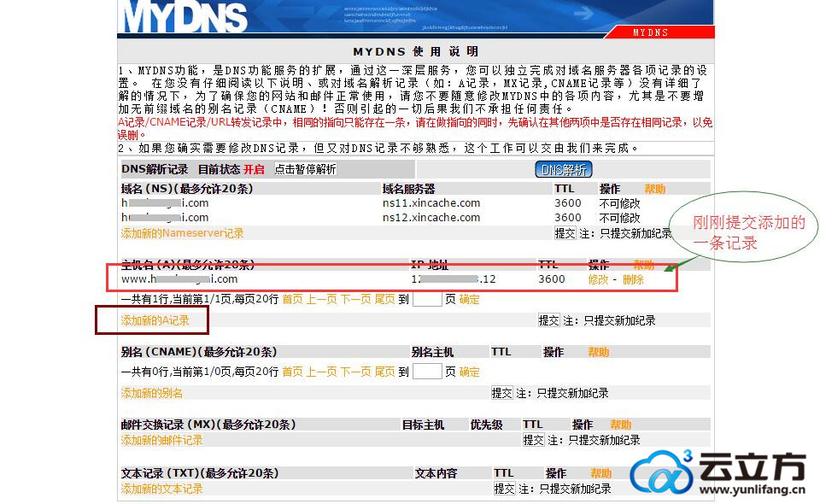
Task: Click the MYDNS 使用说明 heading
Action: (416, 51)
